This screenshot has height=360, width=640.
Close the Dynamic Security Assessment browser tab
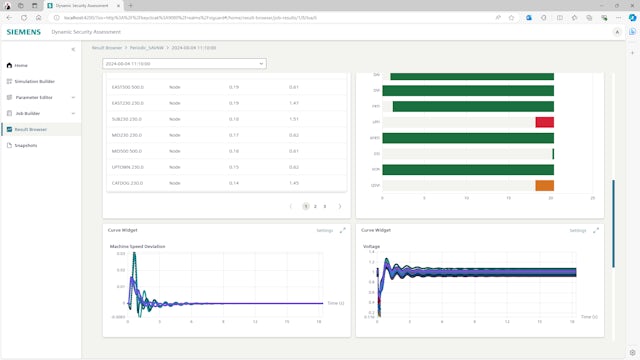pos(118,6)
